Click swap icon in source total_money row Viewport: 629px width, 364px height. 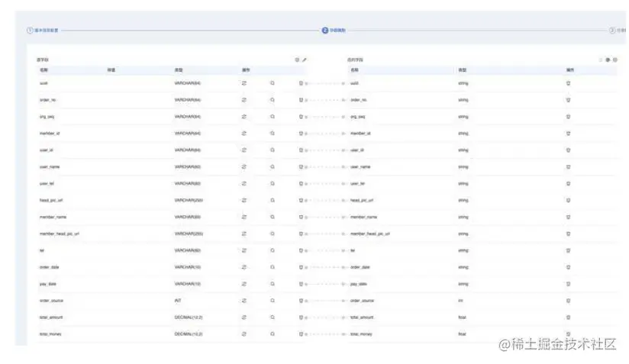point(244,334)
